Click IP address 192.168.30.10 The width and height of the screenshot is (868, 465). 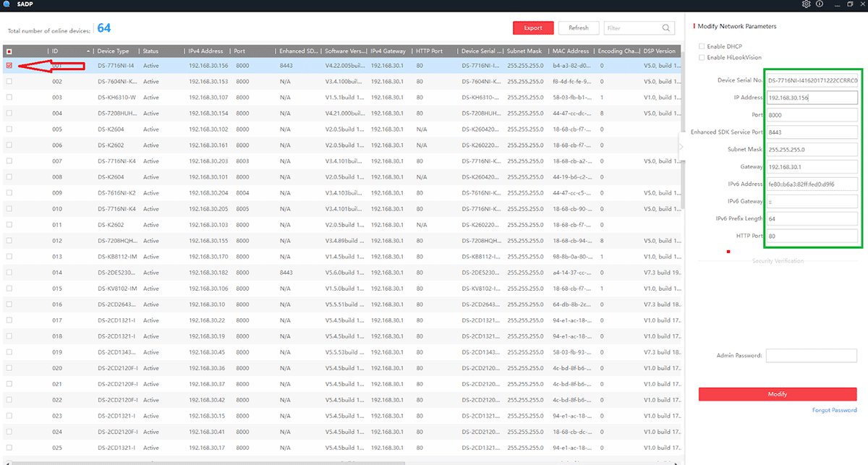207,304
